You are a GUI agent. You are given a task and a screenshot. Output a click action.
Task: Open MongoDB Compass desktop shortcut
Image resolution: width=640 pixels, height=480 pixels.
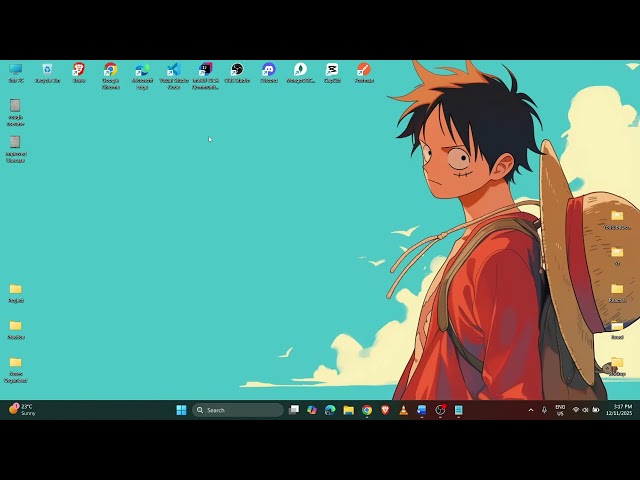click(300, 70)
